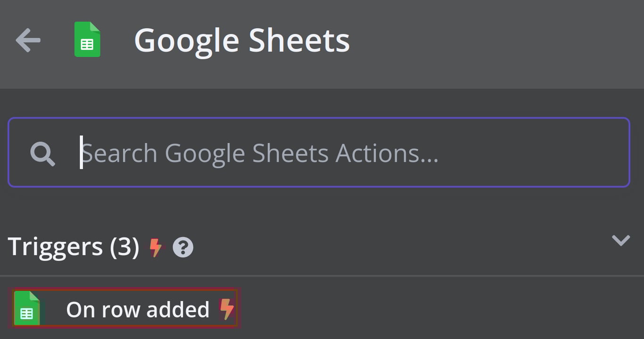This screenshot has width=644, height=339.
Task: Click the Google Sheets app icon in header
Action: click(x=87, y=40)
